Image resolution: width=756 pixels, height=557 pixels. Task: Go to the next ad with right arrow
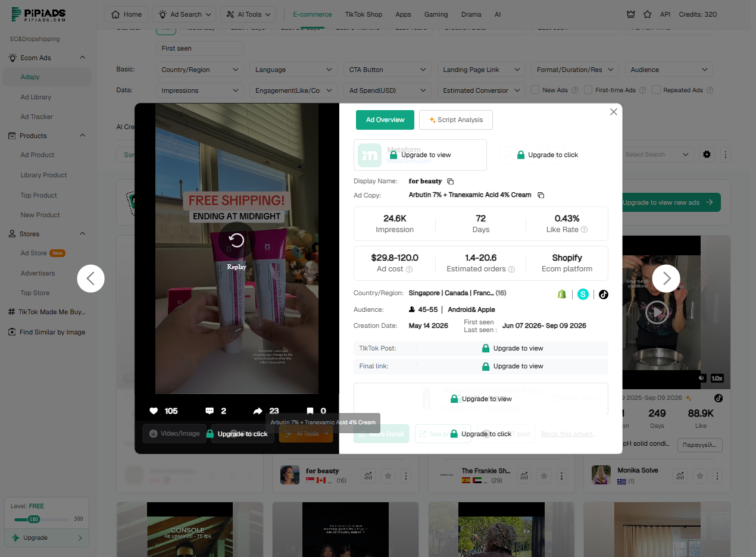tap(666, 278)
